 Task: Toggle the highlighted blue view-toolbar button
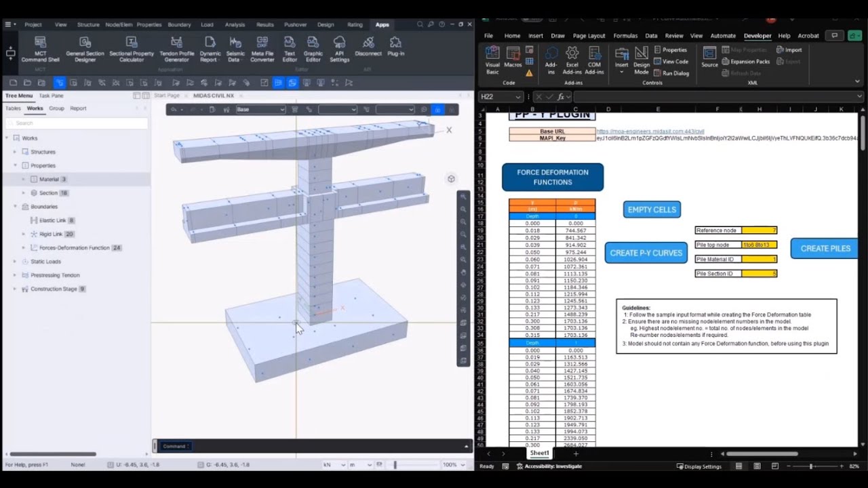(437, 109)
